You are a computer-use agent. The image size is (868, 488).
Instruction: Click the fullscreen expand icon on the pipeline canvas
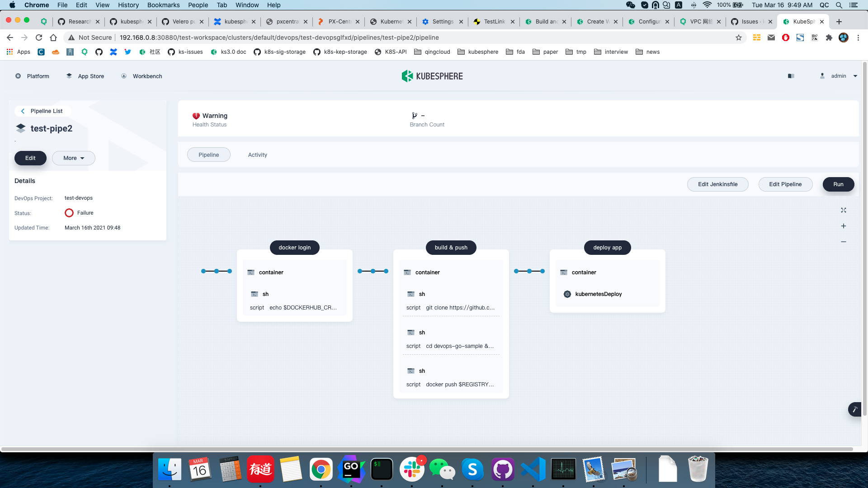843,210
